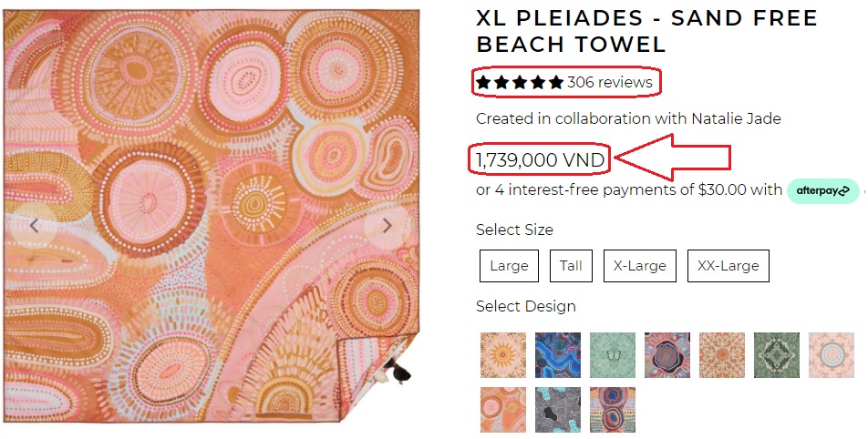Pick the multicolor double-circle design swatch
868x439 pixels.
(613, 410)
